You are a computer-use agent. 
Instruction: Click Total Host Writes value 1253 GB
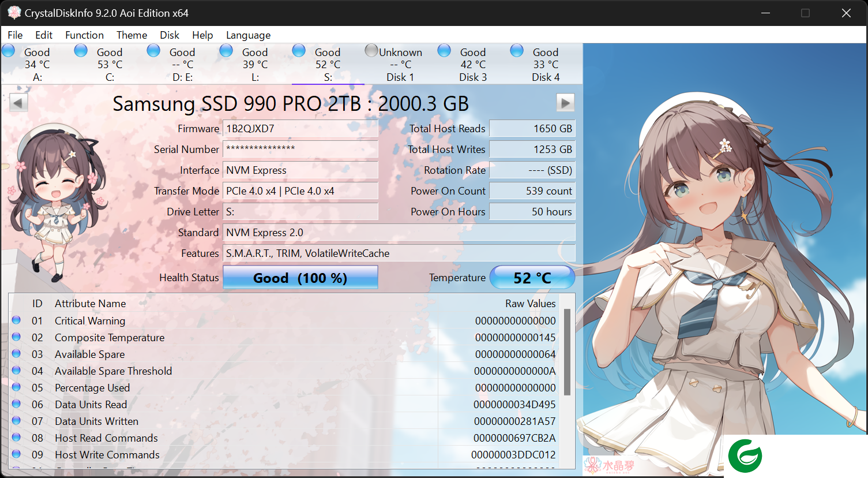pos(532,150)
